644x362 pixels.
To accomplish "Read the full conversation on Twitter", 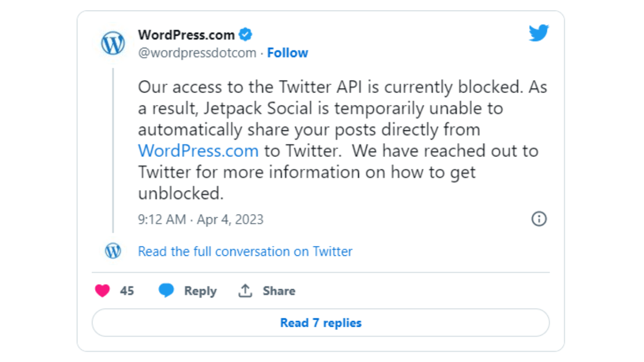I will click(x=245, y=251).
